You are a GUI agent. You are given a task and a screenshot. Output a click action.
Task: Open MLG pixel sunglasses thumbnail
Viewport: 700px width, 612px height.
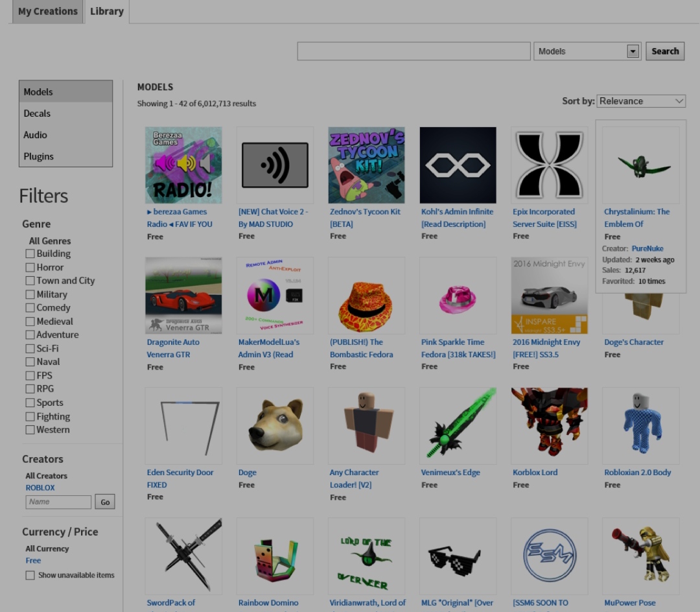458,556
